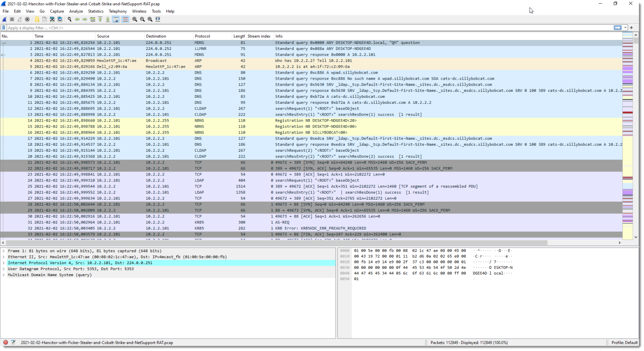Click the resize columns to fit content icon
The height and width of the screenshot is (351, 644).
(x=158, y=19)
